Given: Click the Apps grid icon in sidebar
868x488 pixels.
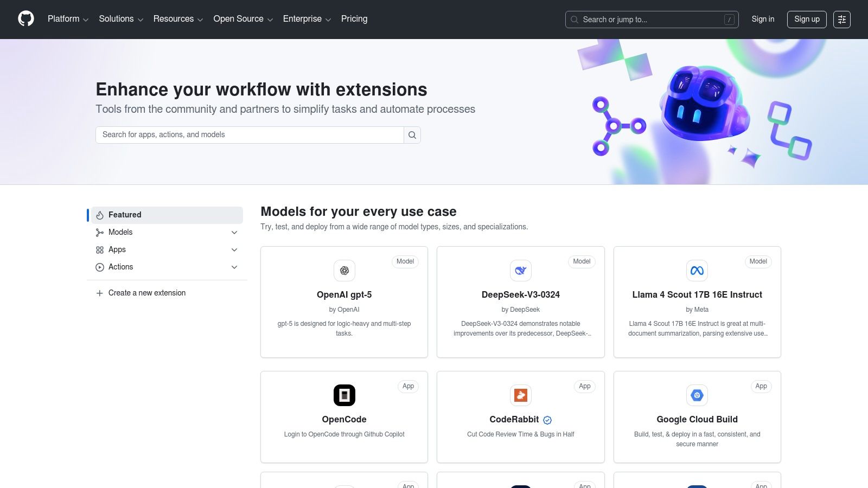Looking at the screenshot, I should (100, 249).
